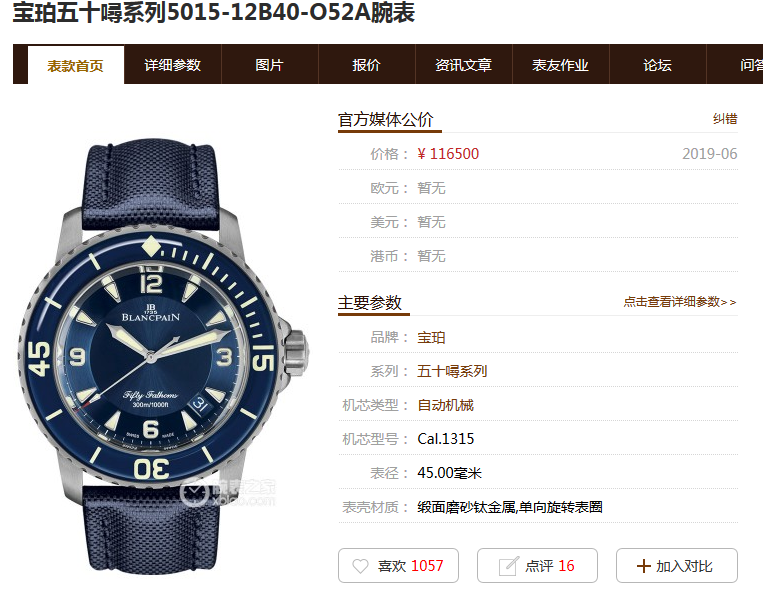Go to the 资讯文章 tab
This screenshot has width=763, height=611.
[463, 65]
